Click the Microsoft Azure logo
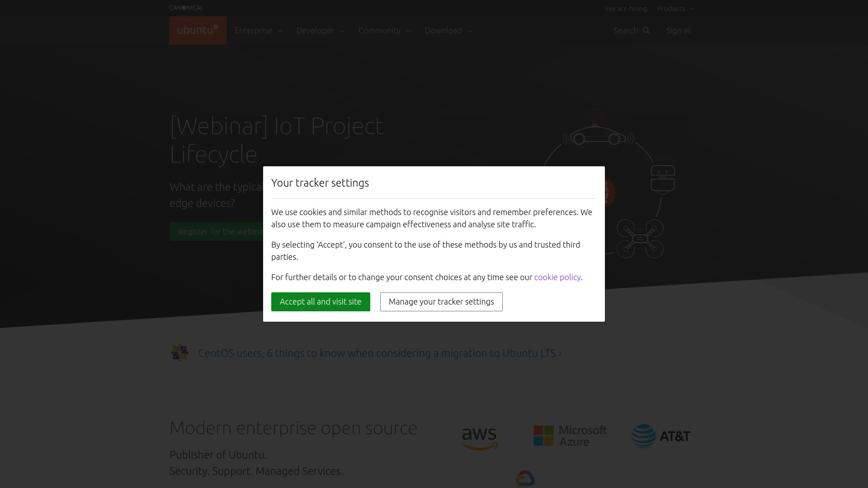The image size is (868, 488). (x=570, y=436)
